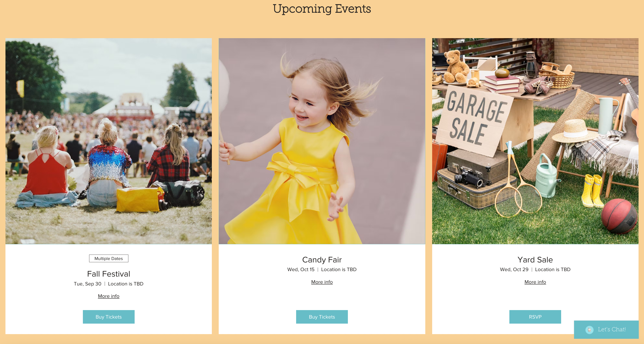
Task: Open More info under Candy Fair
Action: (x=322, y=282)
